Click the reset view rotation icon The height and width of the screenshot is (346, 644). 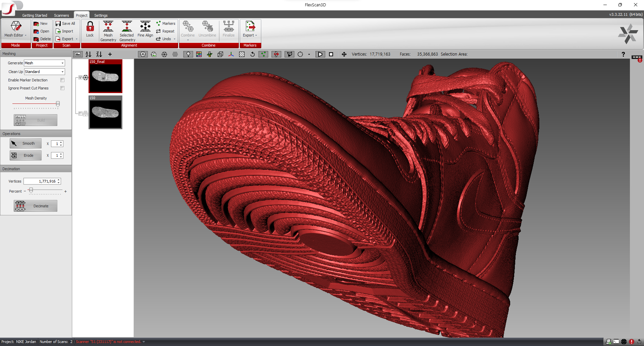[253, 54]
